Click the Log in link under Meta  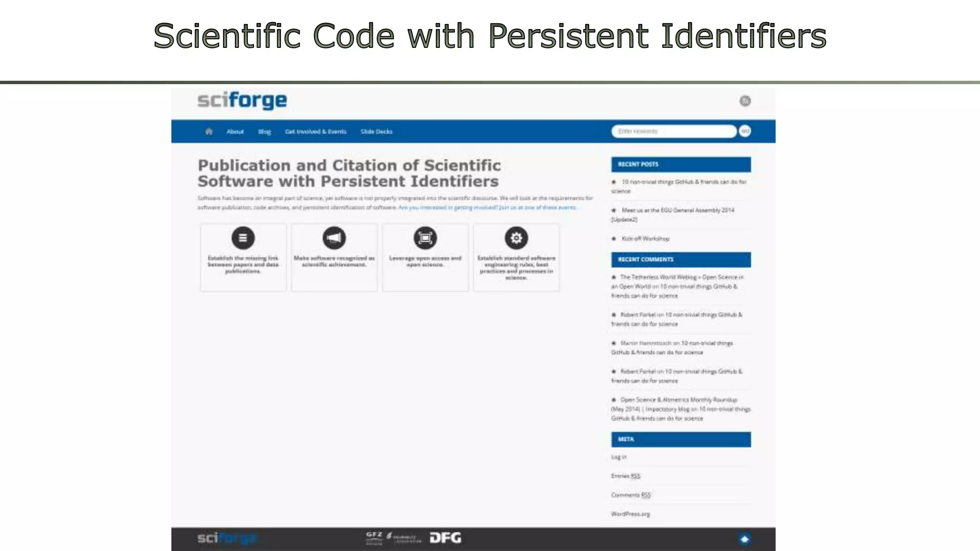click(x=618, y=457)
